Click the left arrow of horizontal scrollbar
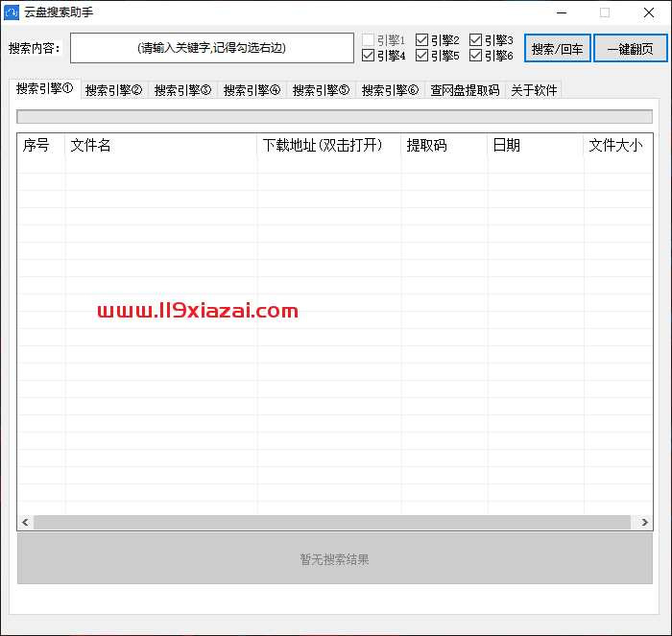This screenshot has height=636, width=672. 25,522
